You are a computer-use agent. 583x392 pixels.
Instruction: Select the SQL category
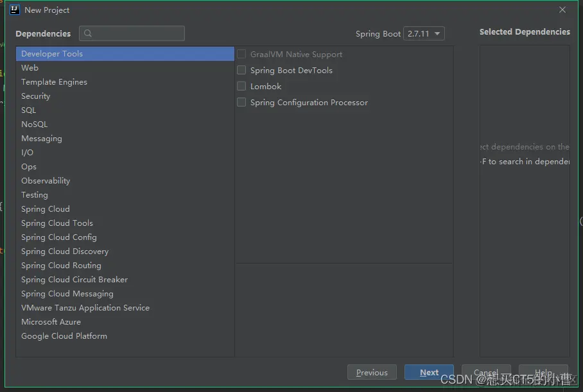(x=125, y=110)
